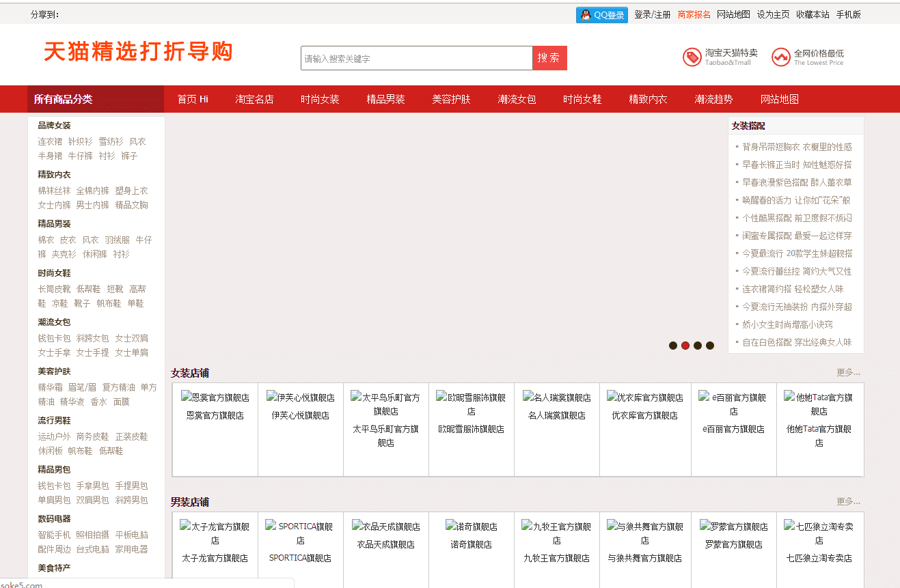The width and height of the screenshot is (900, 588).
Task: Select the first carousel dot
Action: click(673, 346)
